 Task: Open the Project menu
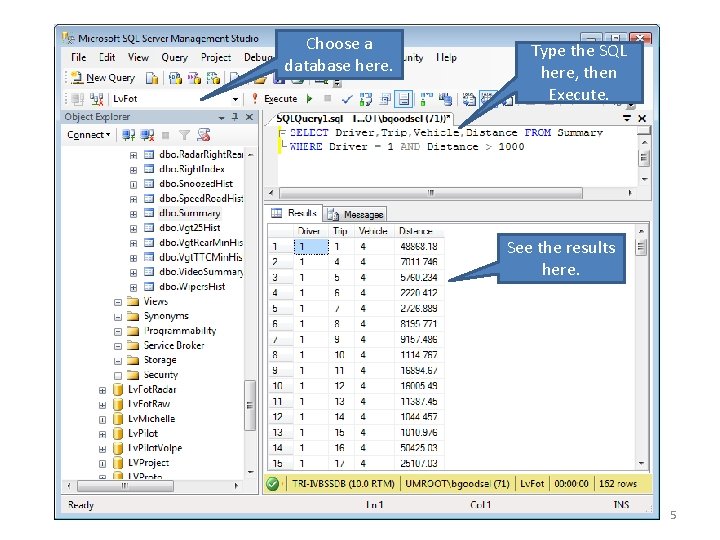(216, 57)
